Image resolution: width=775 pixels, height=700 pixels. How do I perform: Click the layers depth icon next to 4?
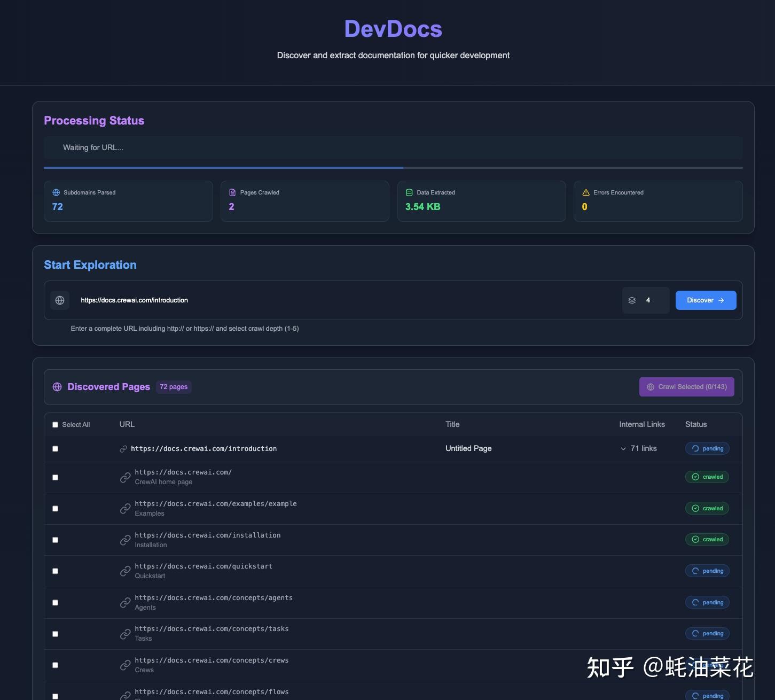632,300
